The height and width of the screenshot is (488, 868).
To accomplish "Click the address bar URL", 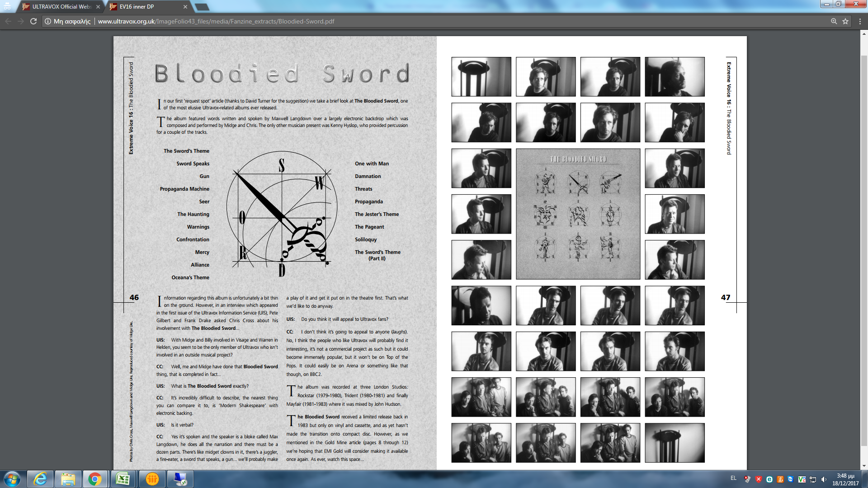I will (216, 21).
